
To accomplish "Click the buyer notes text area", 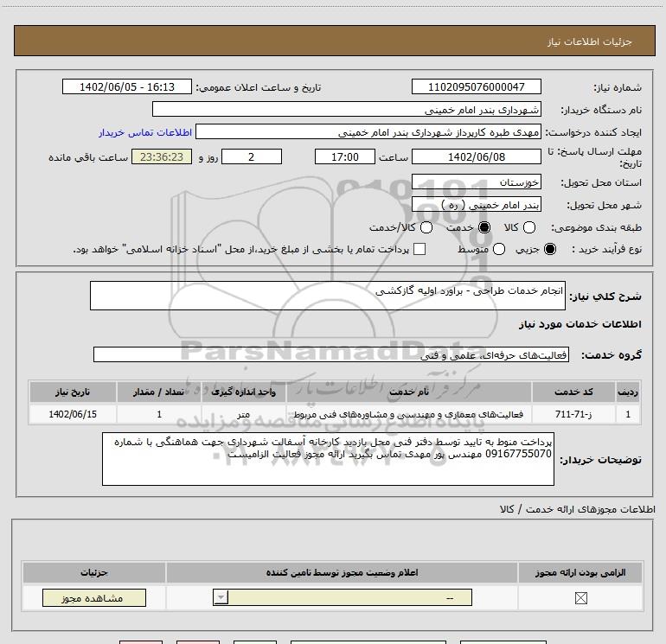I will pyautogui.click(x=328, y=459).
